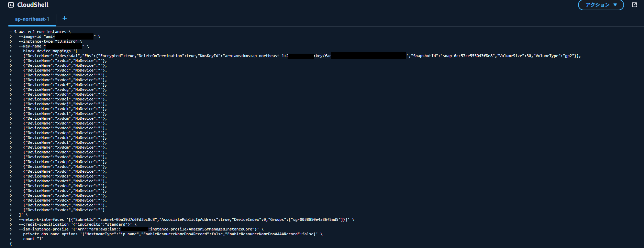Image resolution: width=644 pixels, height=248 pixels.
Task: Click the AmazonSSMManagedInstanceCore profile name
Action: click(220, 229)
